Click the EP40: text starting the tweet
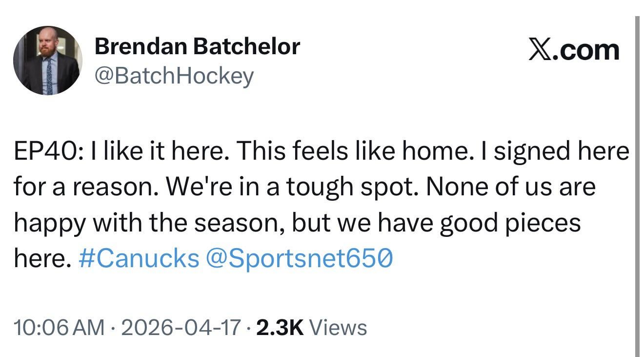 (45, 151)
